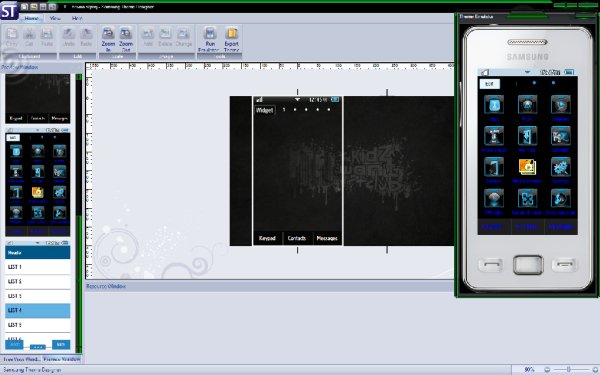The width and height of the screenshot is (600, 375).
Task: Click the Delete image icon in the ribbon
Action: [x=165, y=37]
